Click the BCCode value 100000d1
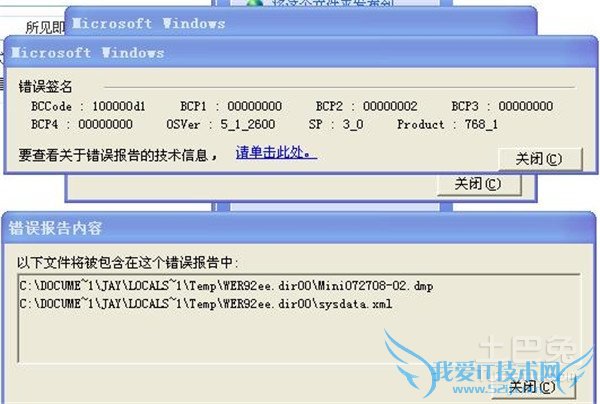600x404 pixels. pyautogui.click(x=119, y=106)
